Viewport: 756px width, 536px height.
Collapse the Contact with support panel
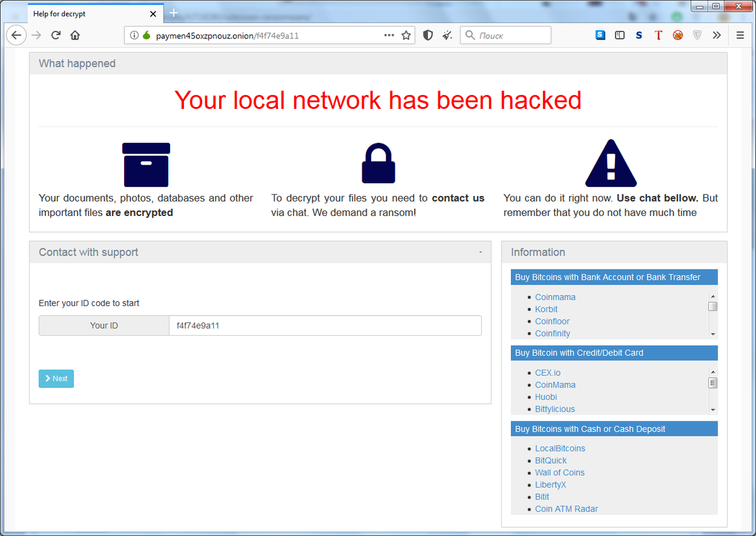click(481, 252)
